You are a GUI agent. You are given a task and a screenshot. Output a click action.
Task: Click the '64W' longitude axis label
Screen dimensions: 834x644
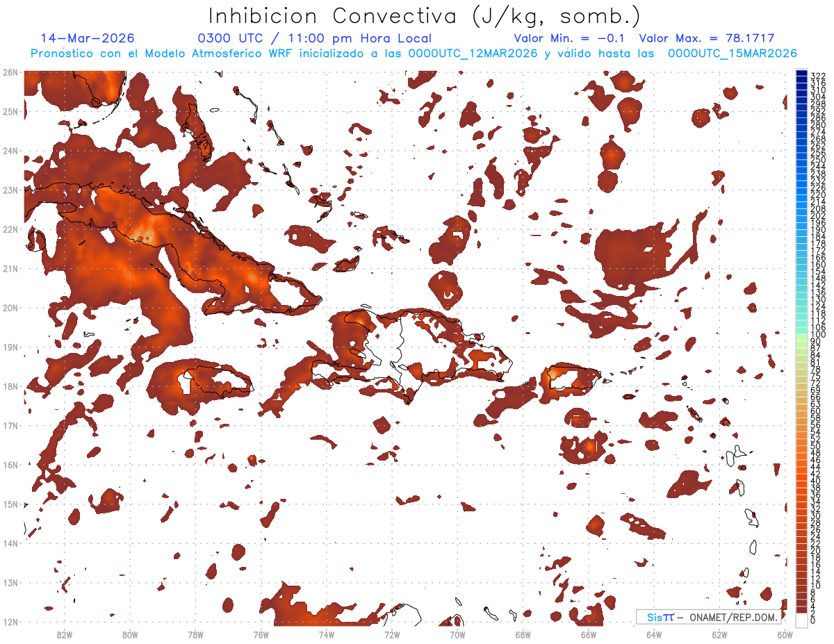pyautogui.click(x=654, y=634)
